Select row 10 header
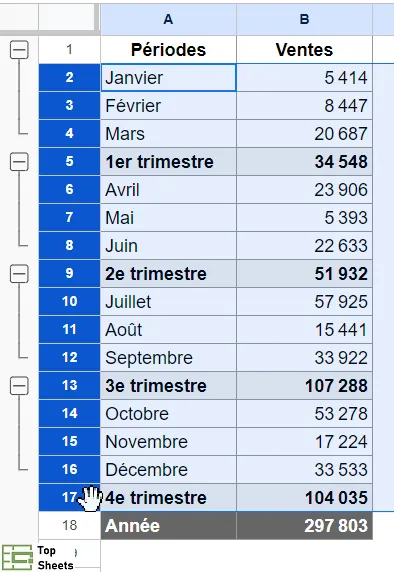 (x=69, y=302)
